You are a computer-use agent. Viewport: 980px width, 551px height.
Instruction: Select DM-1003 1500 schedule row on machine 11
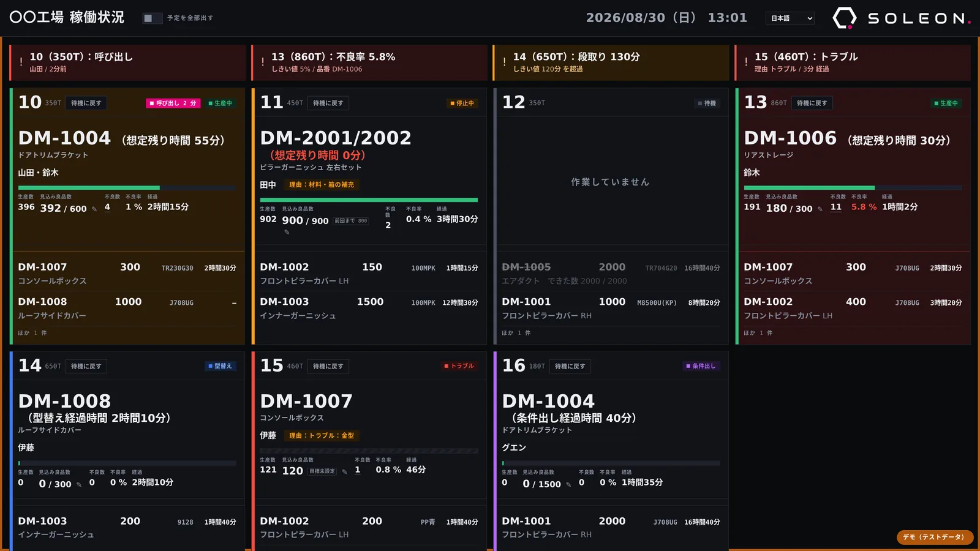click(369, 308)
